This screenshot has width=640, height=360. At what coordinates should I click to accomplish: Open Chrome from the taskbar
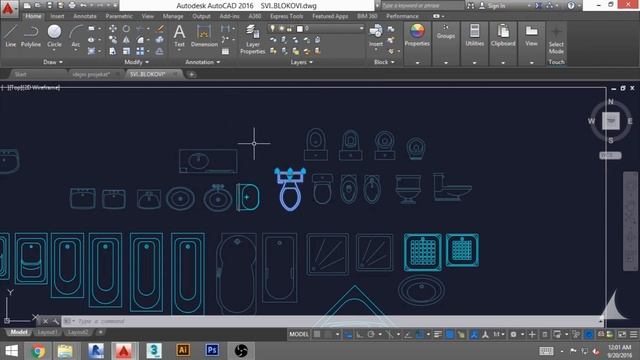(x=38, y=351)
